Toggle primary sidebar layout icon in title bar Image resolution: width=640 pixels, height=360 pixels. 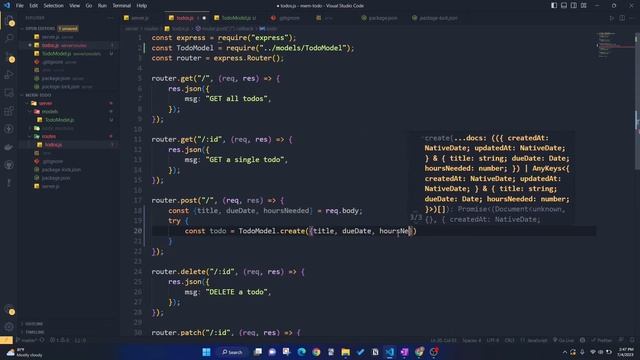(554, 6)
